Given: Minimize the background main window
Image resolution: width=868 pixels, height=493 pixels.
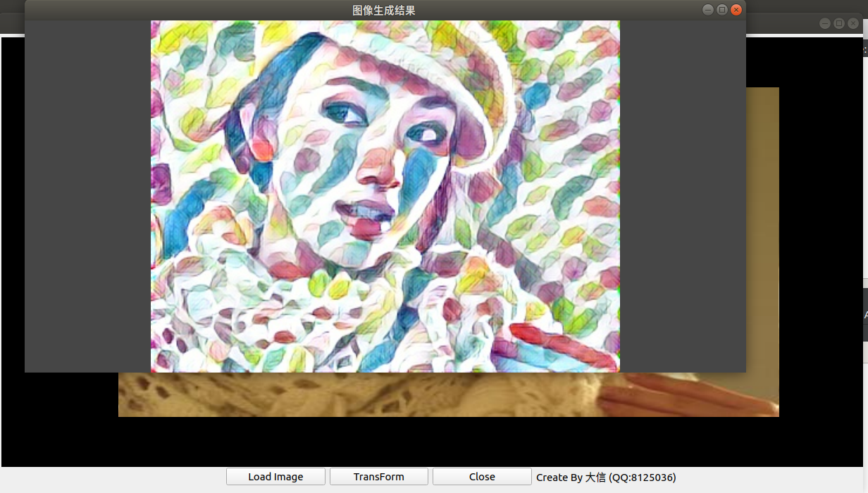Looking at the screenshot, I should (x=825, y=23).
